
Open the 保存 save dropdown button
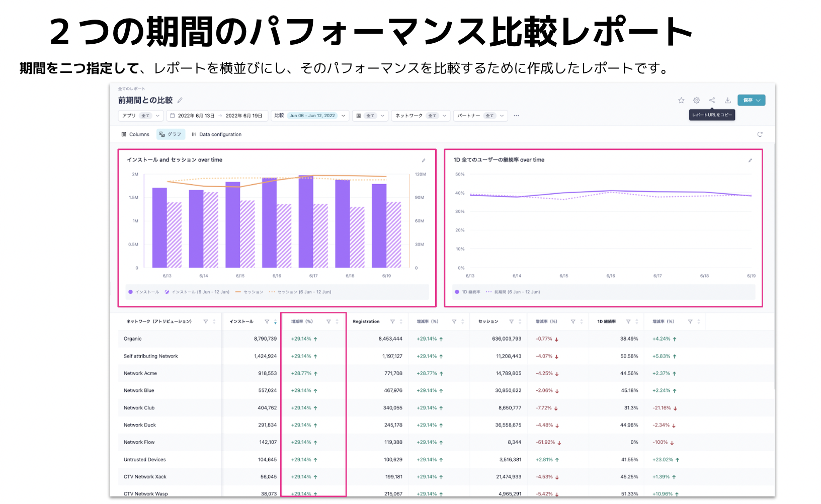pos(752,100)
